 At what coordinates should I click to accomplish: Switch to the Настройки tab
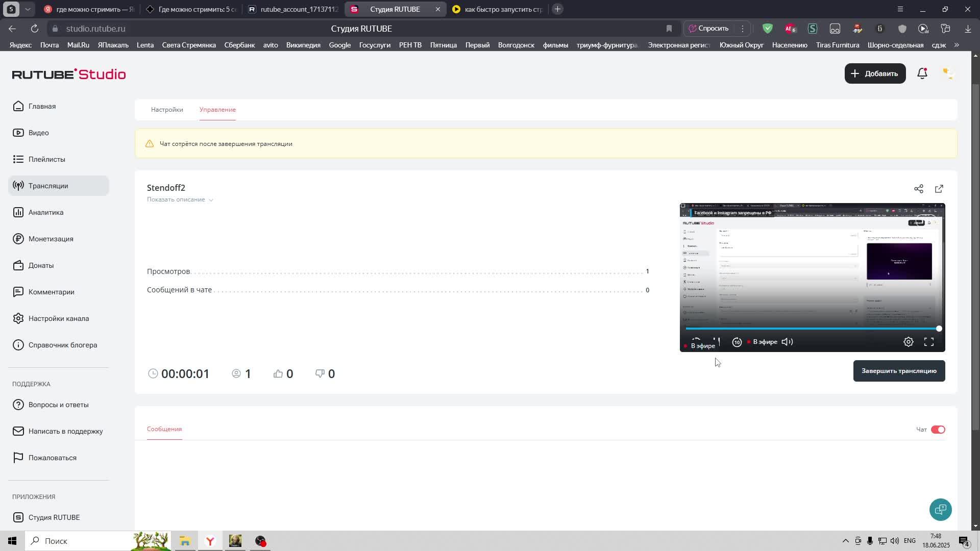click(x=167, y=110)
